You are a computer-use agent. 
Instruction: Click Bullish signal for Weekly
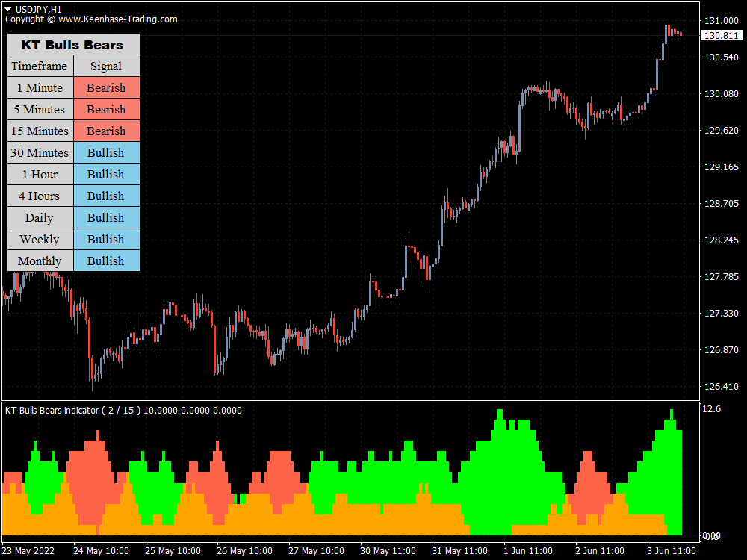107,239
